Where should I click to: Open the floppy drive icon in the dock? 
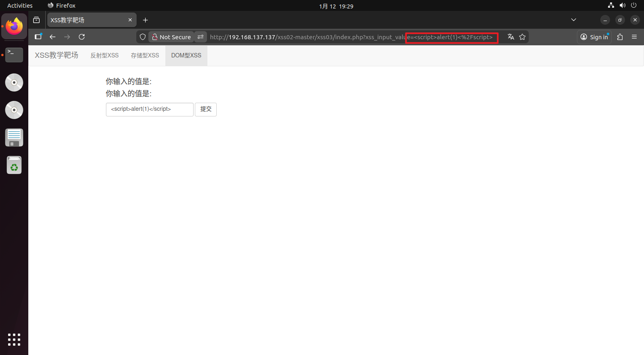coord(14,137)
